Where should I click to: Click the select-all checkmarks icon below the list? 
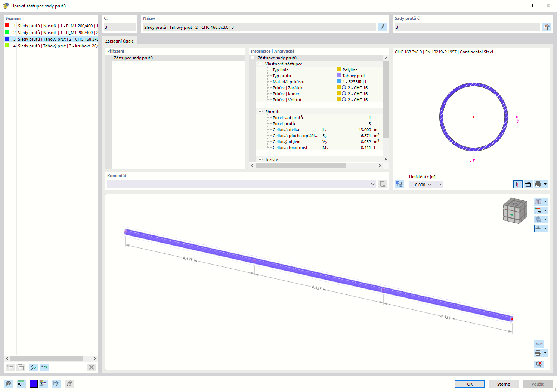pyautogui.click(x=34, y=367)
